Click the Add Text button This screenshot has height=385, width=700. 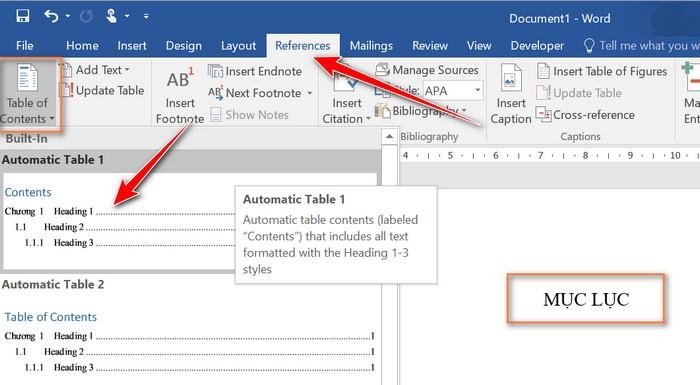click(x=96, y=70)
